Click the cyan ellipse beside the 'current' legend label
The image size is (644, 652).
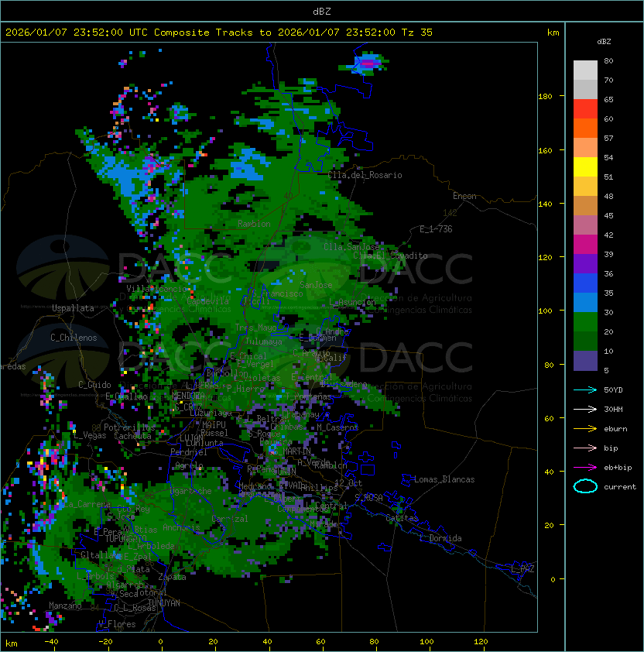(585, 486)
